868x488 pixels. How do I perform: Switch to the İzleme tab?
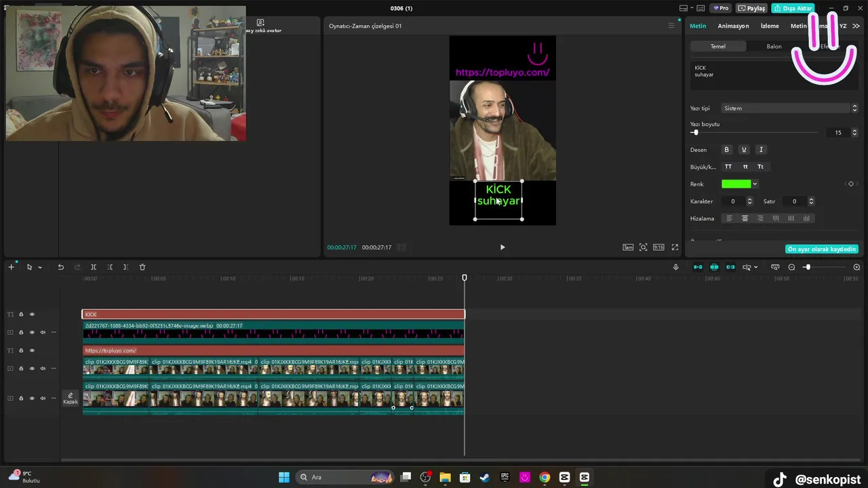pyautogui.click(x=770, y=26)
